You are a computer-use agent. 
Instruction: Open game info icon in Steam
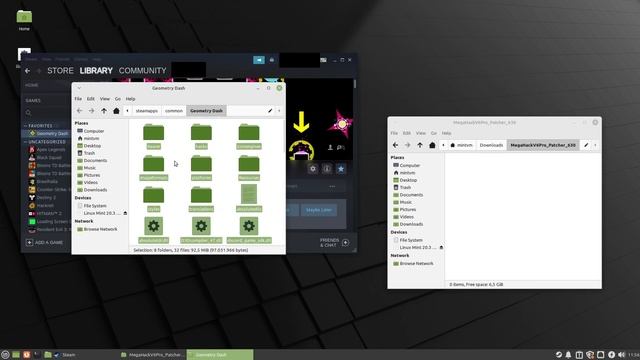pyautogui.click(x=327, y=169)
